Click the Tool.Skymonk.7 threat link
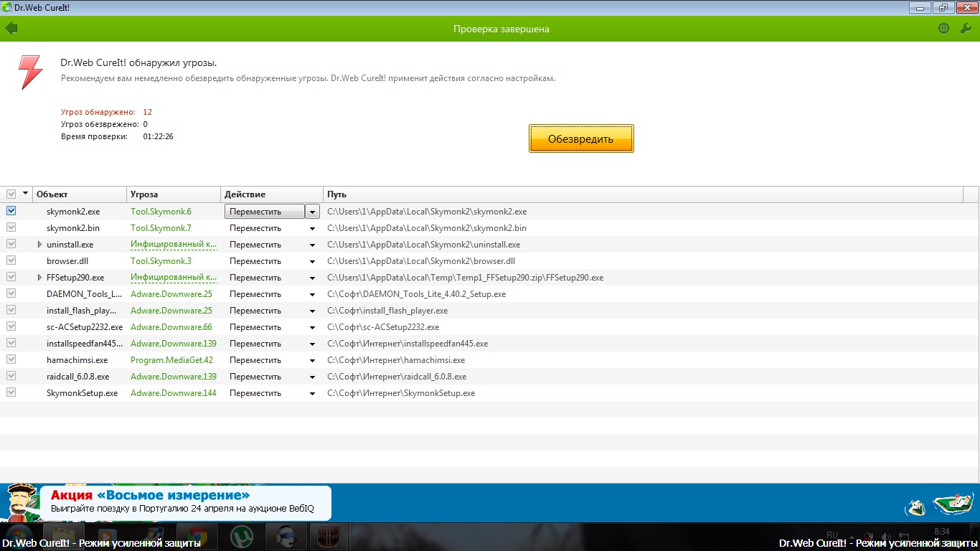The width and height of the screenshot is (980, 551). [x=161, y=228]
